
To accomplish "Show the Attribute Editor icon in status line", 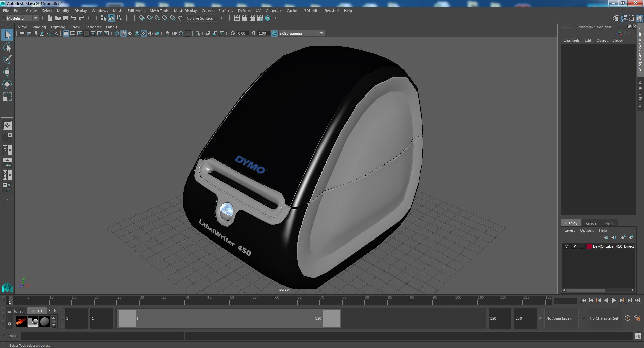I will (624, 18).
